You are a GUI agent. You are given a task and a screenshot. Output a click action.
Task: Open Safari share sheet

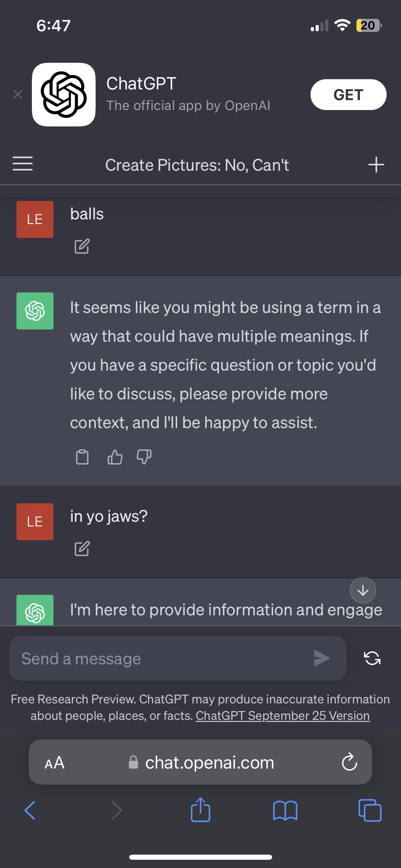pos(200,810)
